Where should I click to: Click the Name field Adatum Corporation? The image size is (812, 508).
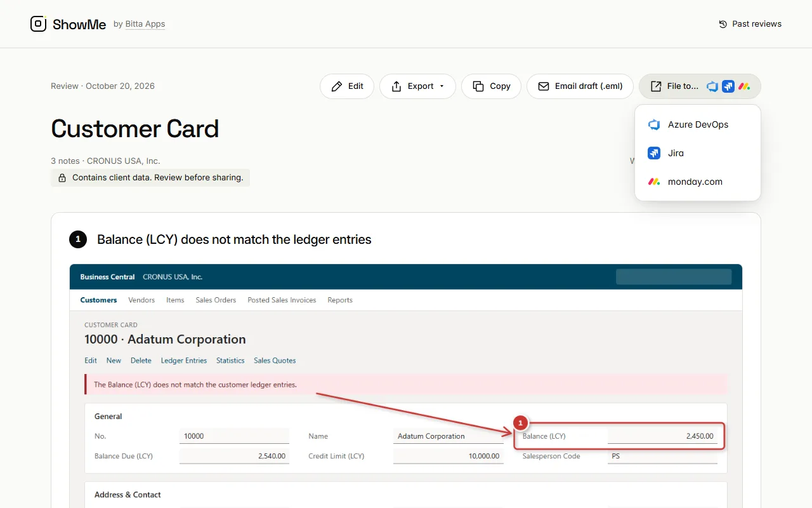[x=449, y=436]
